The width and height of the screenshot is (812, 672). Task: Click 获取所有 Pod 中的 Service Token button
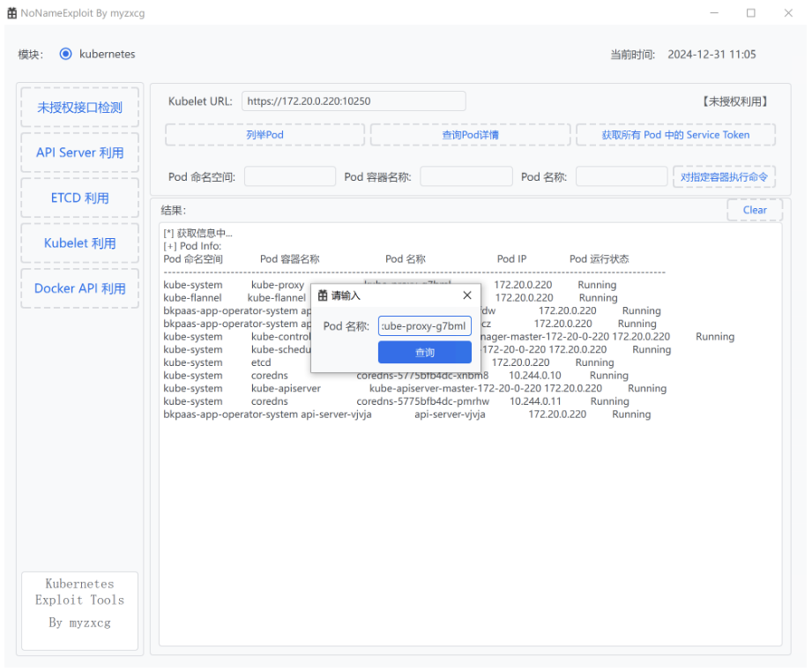675,135
